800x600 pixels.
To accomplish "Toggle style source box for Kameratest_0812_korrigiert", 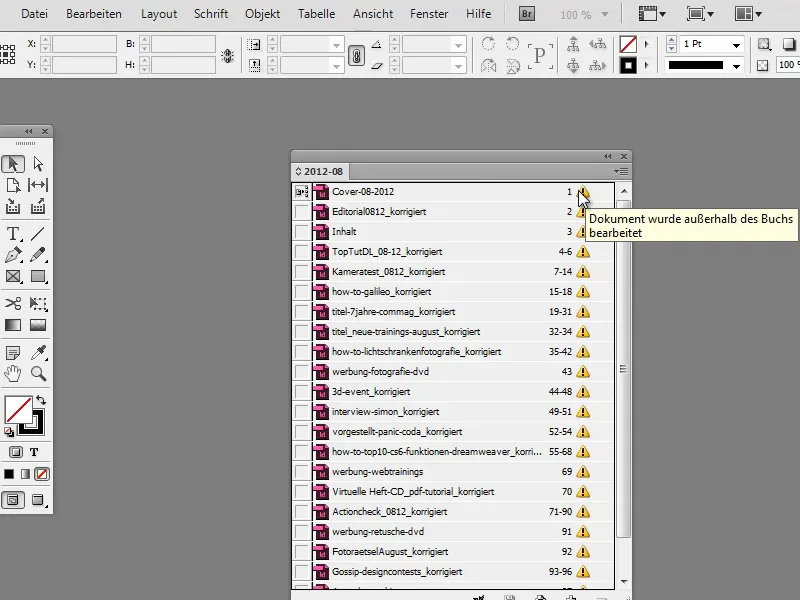I will tap(303, 271).
